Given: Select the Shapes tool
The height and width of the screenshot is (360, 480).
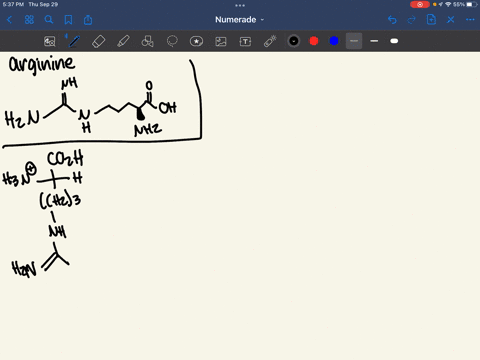Looking at the screenshot, I should (147, 41).
